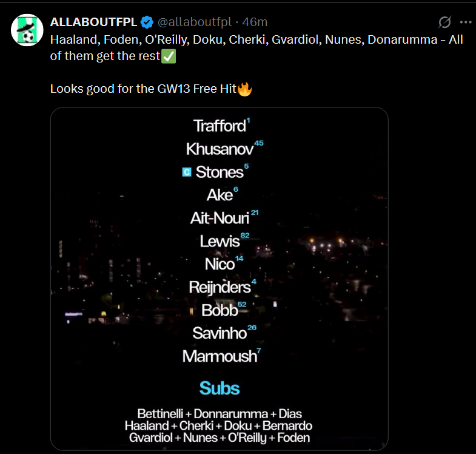Click Savinho's name in the lineup image
The height and width of the screenshot is (454, 476).
pos(220,333)
